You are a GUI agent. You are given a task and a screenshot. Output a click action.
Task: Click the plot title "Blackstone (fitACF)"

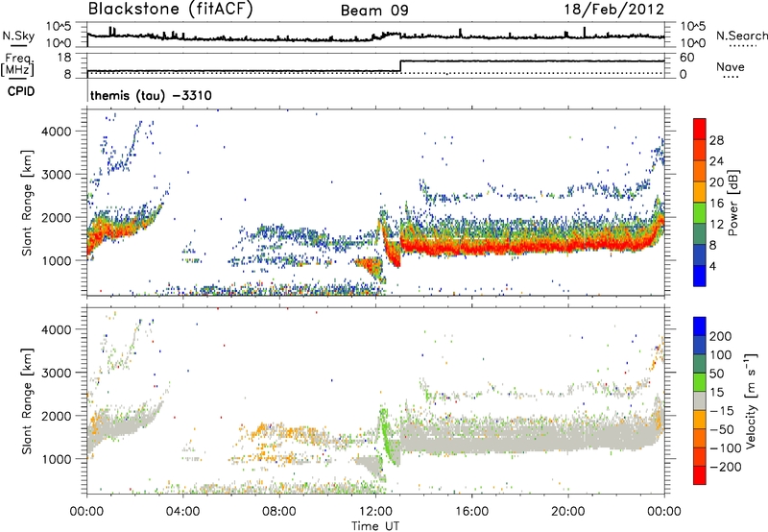(x=171, y=9)
